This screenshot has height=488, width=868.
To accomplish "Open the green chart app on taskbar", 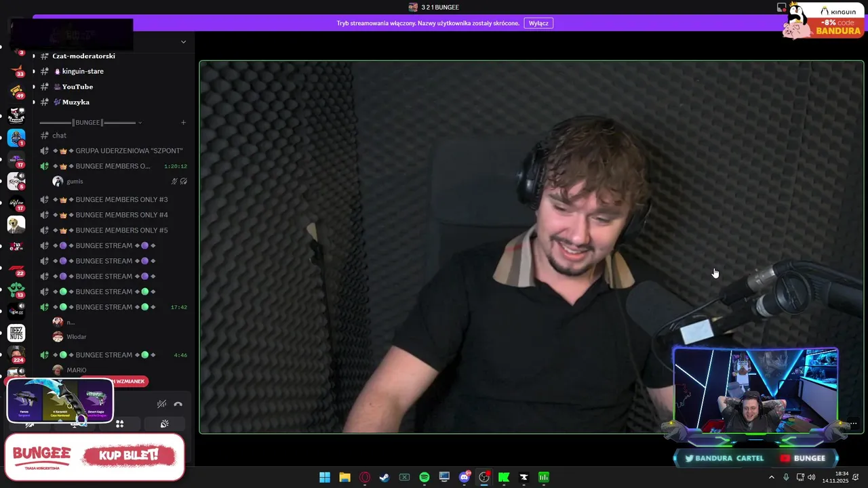I will pyautogui.click(x=543, y=477).
